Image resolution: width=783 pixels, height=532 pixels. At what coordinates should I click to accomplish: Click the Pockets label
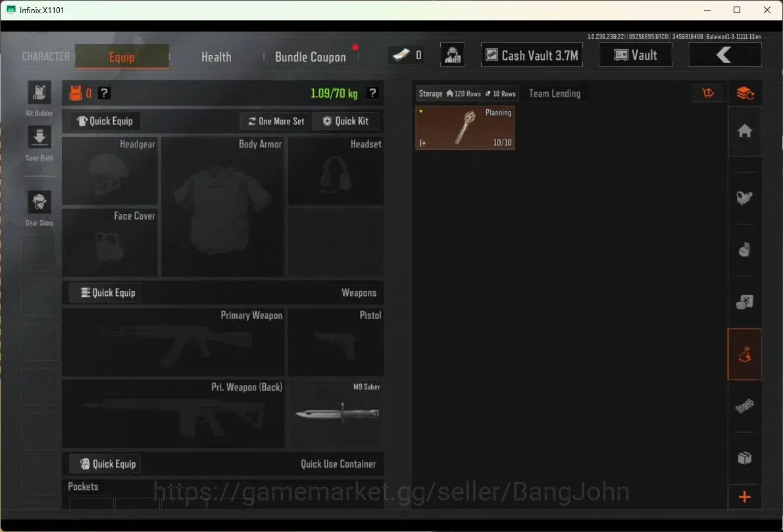(x=83, y=487)
